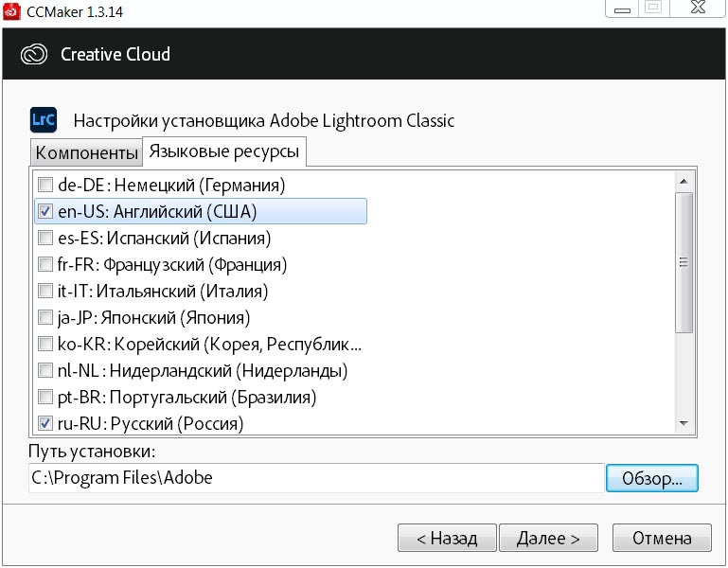Click the Creative Cloud logo icon

[x=34, y=54]
